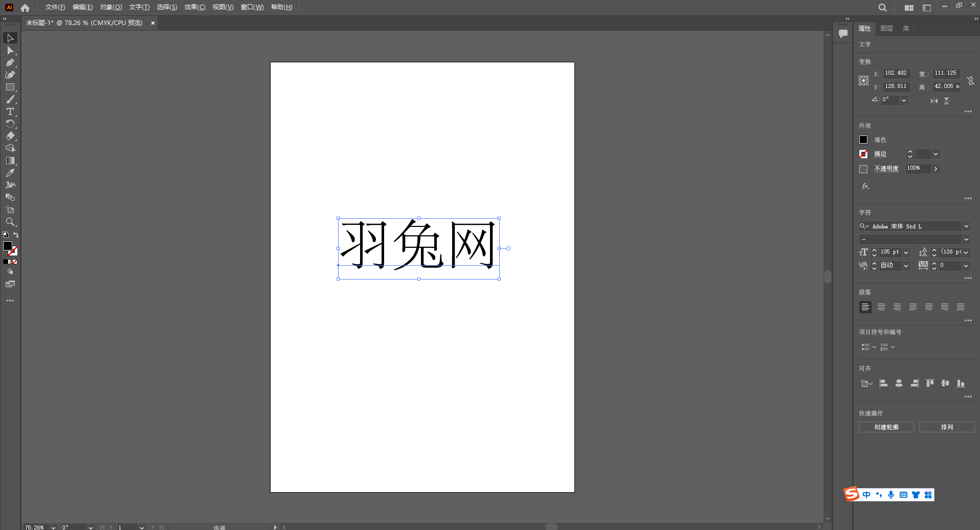Screen dimensions: 980x530
Task: Enable center paragraph alignment
Action: tap(881, 307)
